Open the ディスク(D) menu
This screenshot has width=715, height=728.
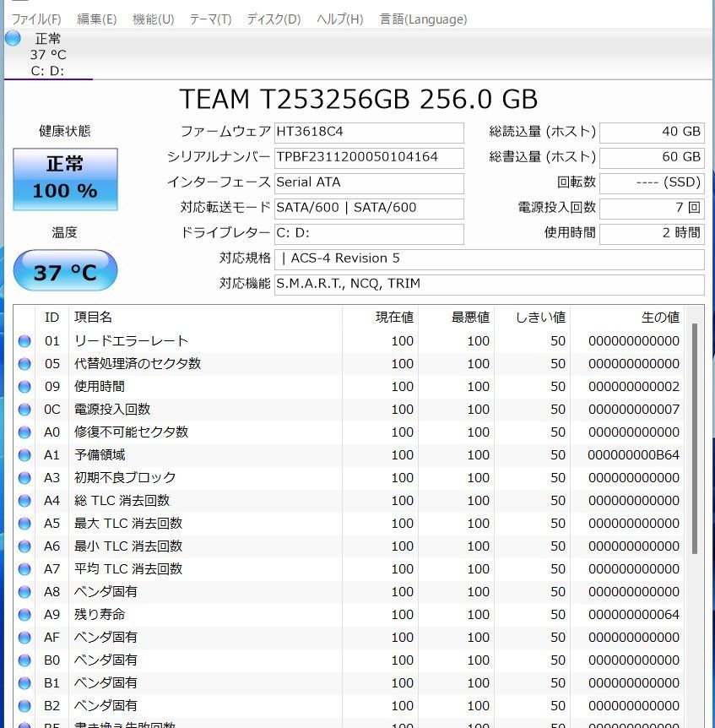274,19
